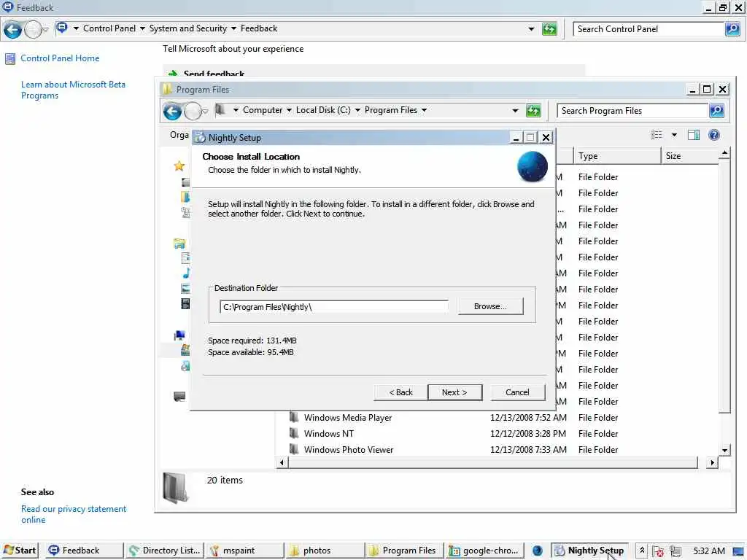Image resolution: width=747 pixels, height=560 pixels.
Task: Go back in Feedback control panel
Action: tap(13, 29)
